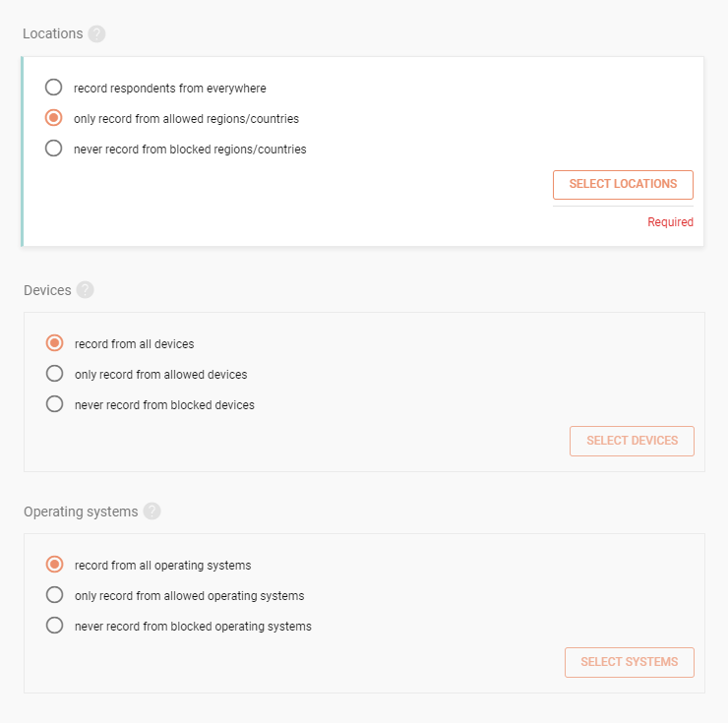
Task: Click the text label 'record from all devices'
Action: click(x=134, y=344)
